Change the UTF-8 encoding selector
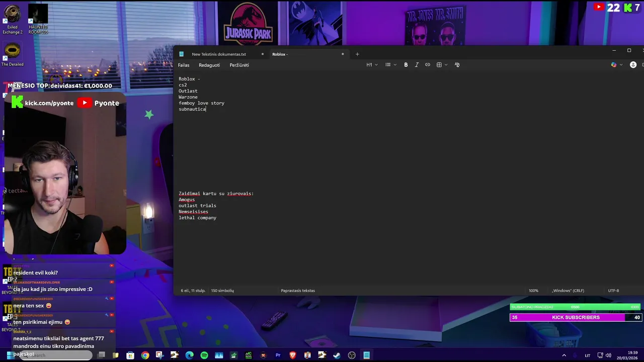Image resolution: width=644 pixels, height=362 pixels. point(613,291)
